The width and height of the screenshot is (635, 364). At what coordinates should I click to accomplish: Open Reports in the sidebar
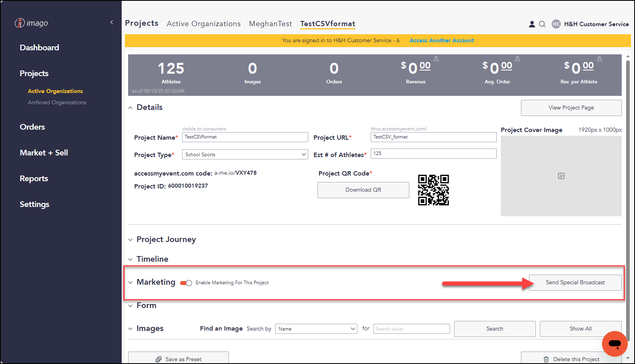click(x=34, y=178)
